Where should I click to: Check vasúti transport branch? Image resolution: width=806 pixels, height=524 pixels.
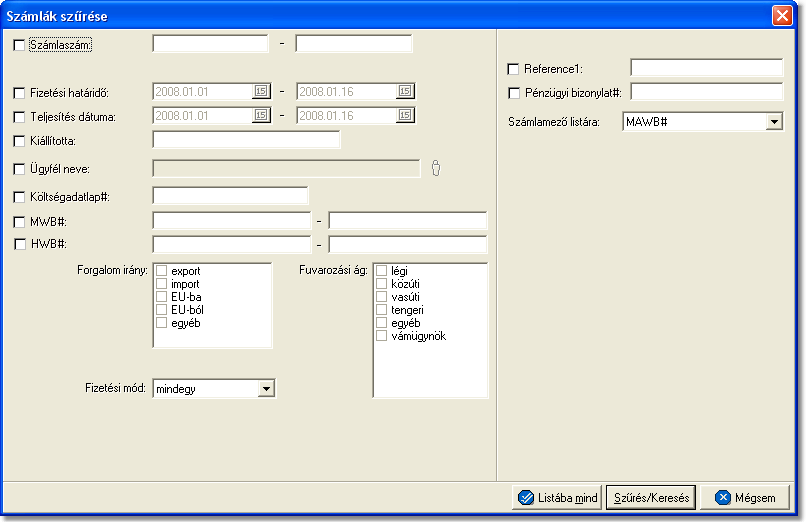pyautogui.click(x=381, y=296)
